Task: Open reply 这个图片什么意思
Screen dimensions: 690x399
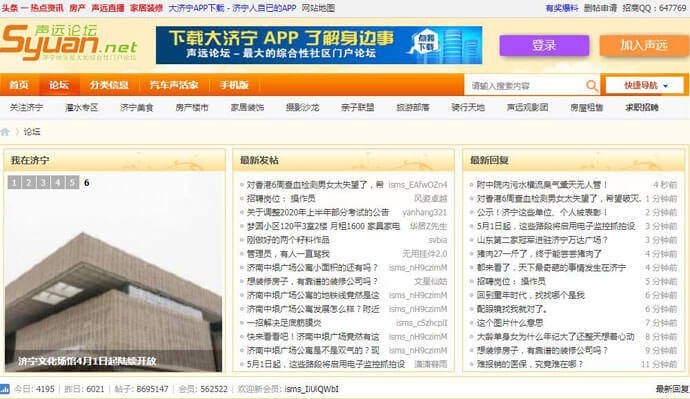Action: 510,323
